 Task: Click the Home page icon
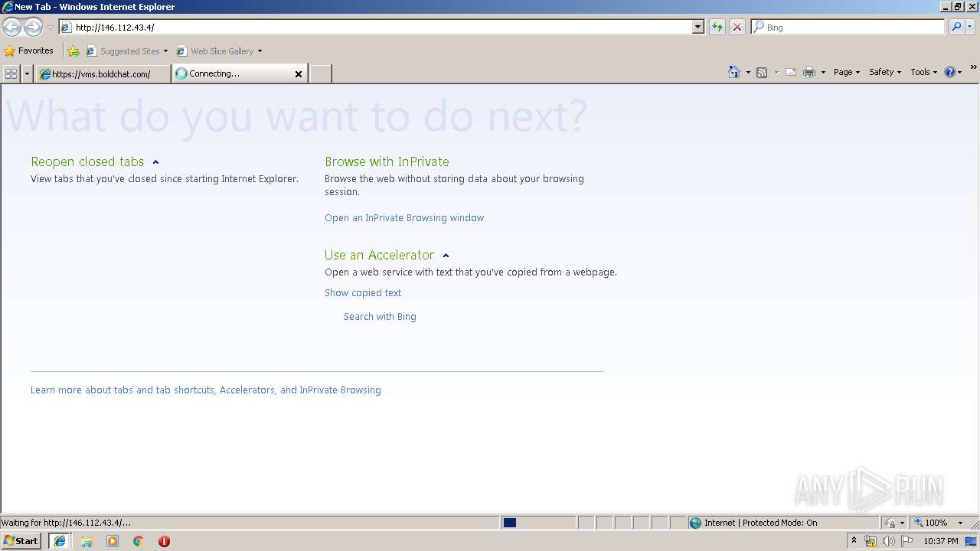point(734,72)
